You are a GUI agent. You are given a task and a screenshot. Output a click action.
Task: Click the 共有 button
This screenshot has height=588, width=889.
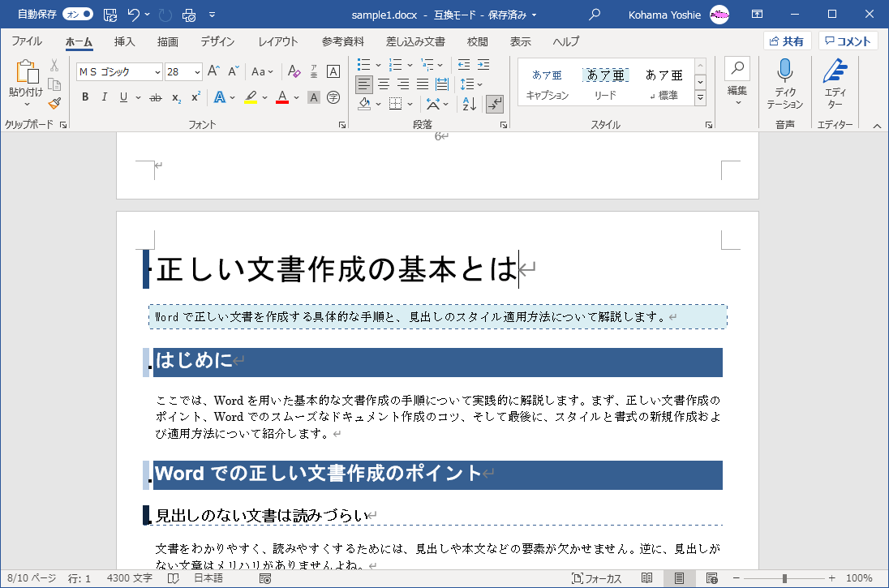coord(787,41)
